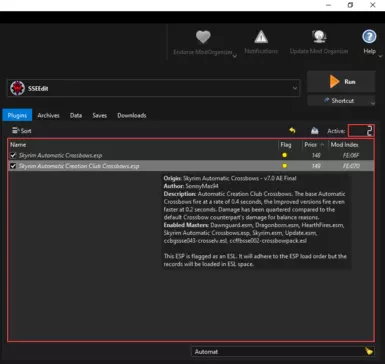Switch to the Archives tab
Screen dimensions: 385x364
point(48,115)
